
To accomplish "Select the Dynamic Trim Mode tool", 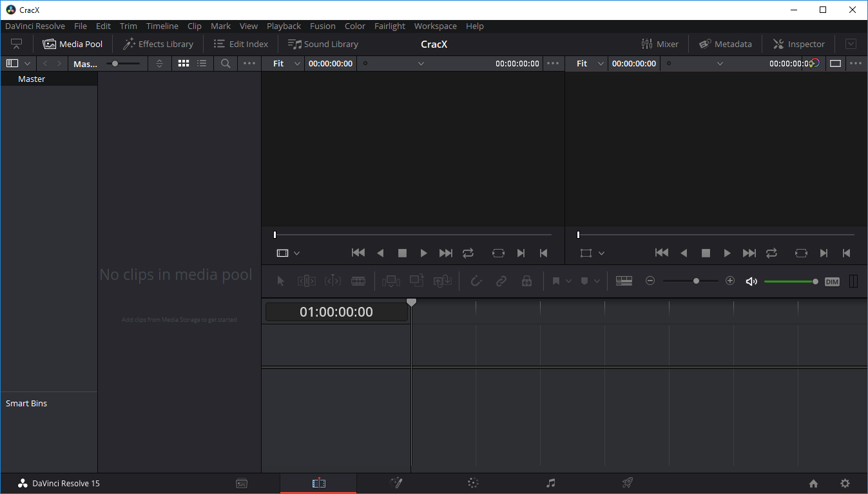I will pyautogui.click(x=333, y=281).
